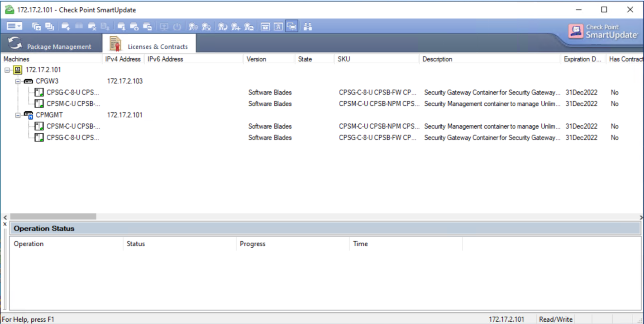The height and width of the screenshot is (324, 644).
Task: Click the CPGW3 gateway device icon
Action: point(28,81)
